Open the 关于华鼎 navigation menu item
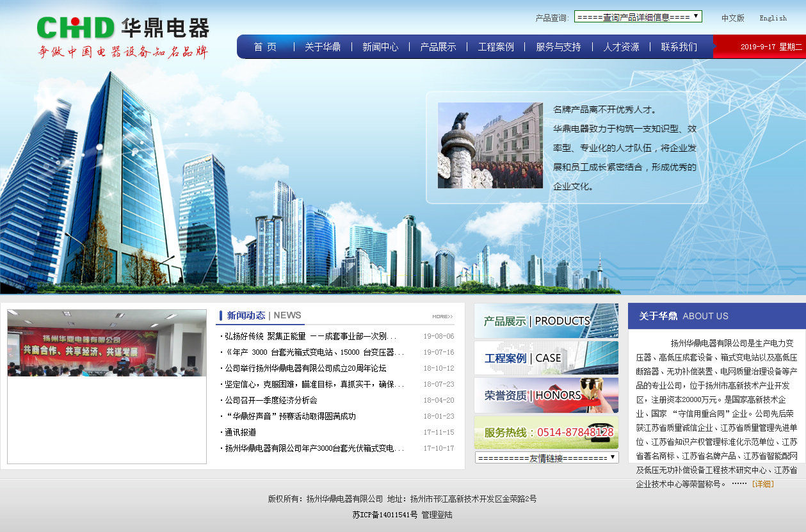The width and height of the screenshot is (806, 532). click(x=323, y=47)
